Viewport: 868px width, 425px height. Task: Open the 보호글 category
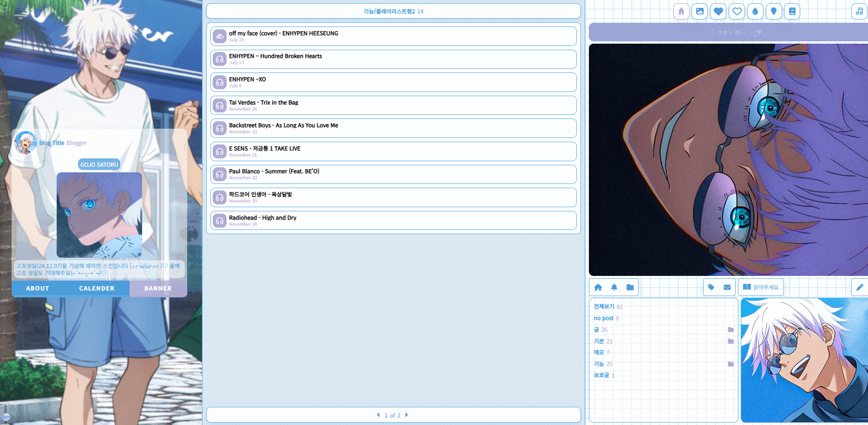tap(601, 375)
